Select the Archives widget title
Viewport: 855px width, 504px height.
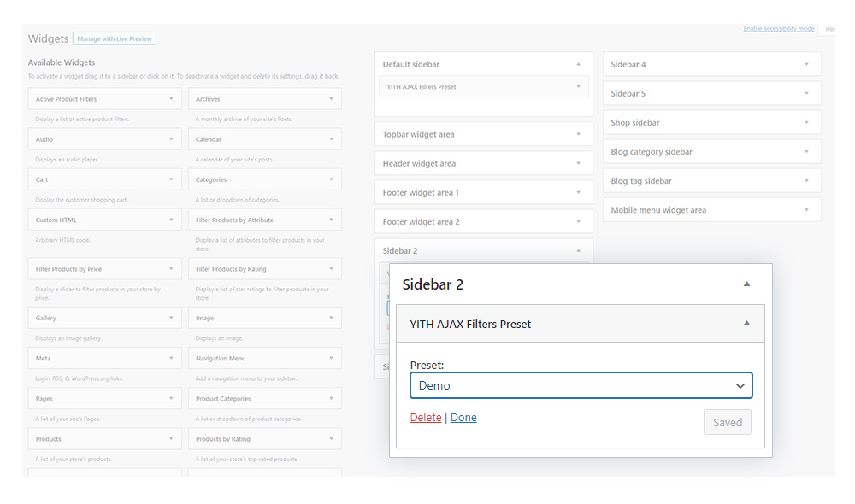[208, 99]
